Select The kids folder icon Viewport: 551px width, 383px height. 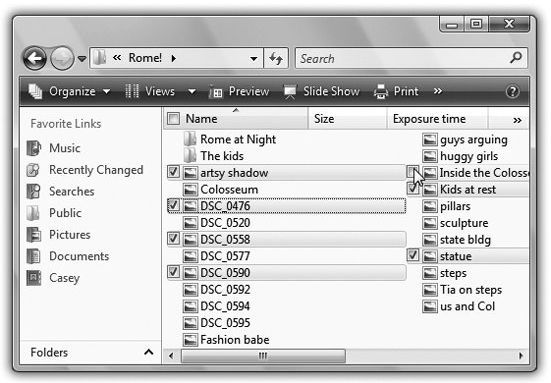pos(190,156)
